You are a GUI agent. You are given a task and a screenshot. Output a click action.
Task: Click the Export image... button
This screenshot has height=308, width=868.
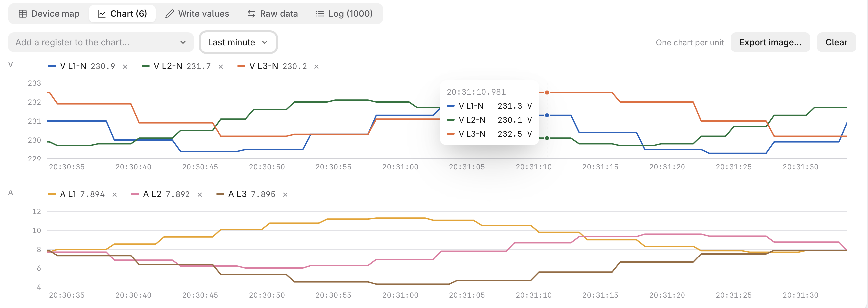pyautogui.click(x=770, y=43)
